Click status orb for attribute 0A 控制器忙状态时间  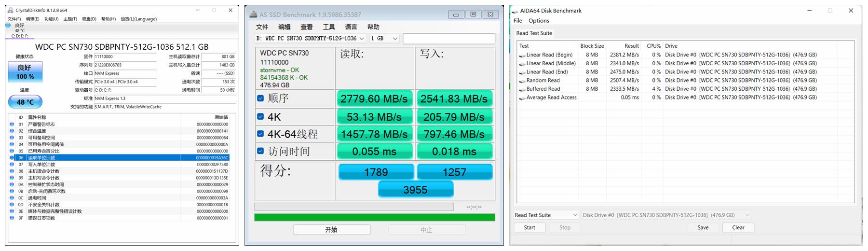(x=12, y=184)
